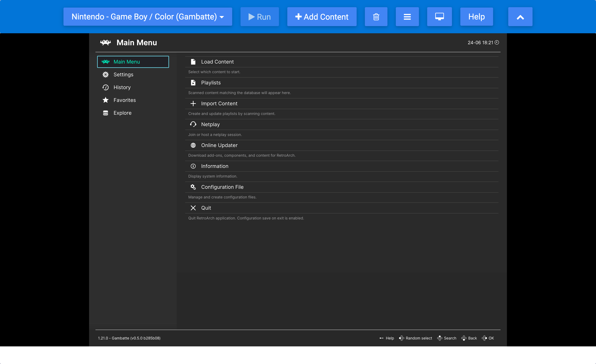The image size is (596, 364).
Task: Open the Playlists menu entry
Action: pyautogui.click(x=211, y=83)
